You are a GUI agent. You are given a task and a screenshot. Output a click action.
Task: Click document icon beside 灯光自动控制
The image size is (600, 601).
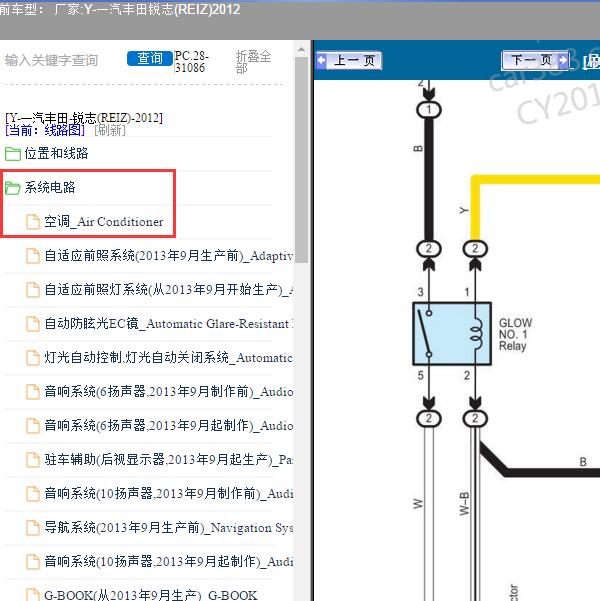tap(33, 358)
